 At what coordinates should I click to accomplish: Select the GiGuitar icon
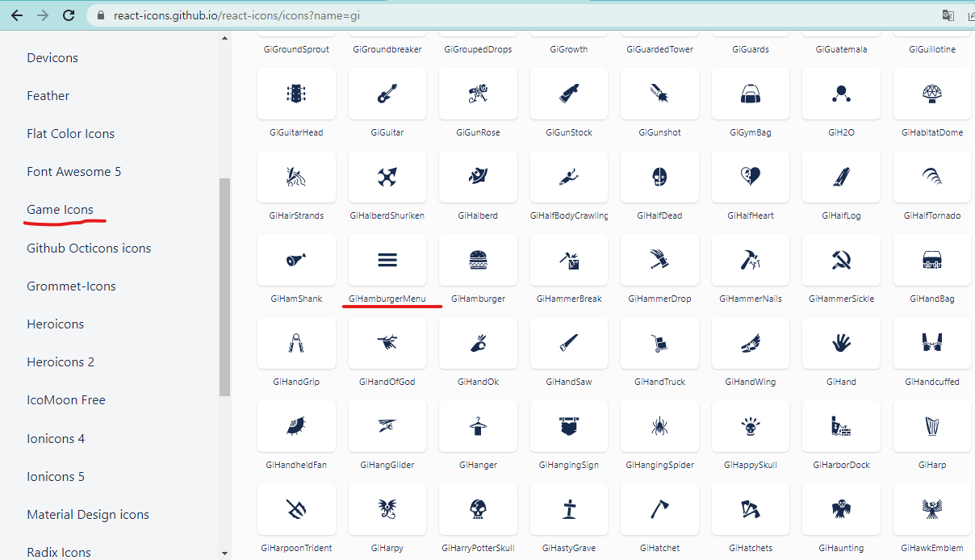click(x=387, y=94)
